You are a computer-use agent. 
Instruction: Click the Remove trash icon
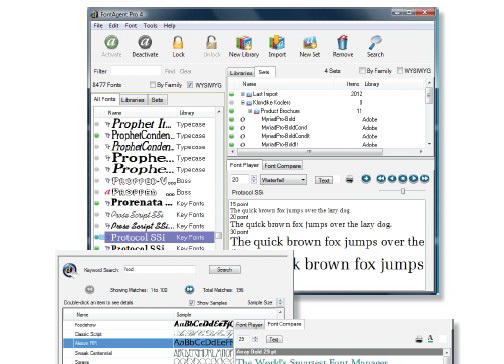tap(343, 43)
